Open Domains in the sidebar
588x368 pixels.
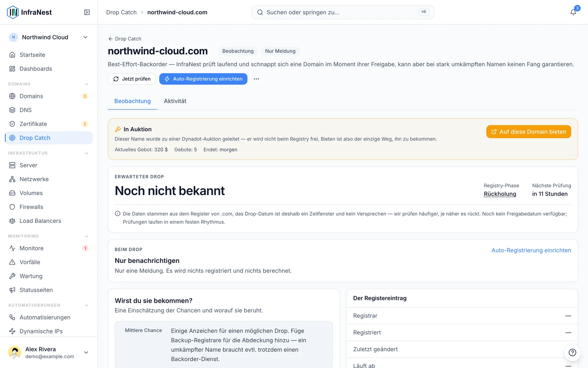click(x=49, y=96)
